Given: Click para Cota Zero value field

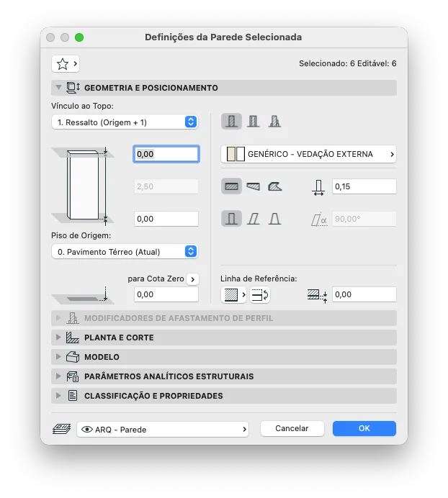Looking at the screenshot, I should point(166,294).
